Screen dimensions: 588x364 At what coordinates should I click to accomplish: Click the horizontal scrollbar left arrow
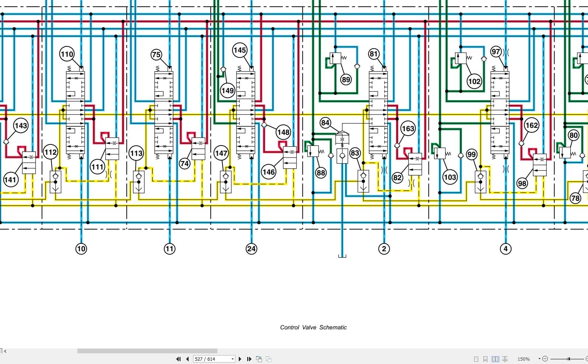point(5,351)
